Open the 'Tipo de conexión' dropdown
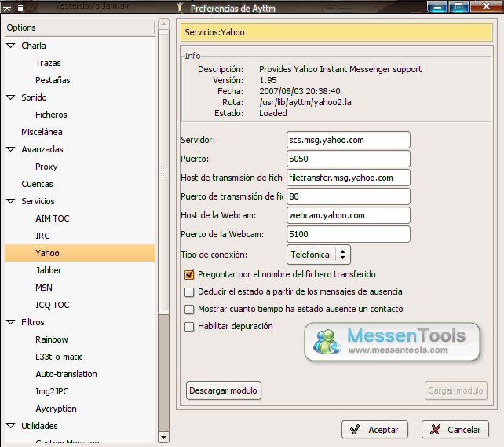 (318, 255)
